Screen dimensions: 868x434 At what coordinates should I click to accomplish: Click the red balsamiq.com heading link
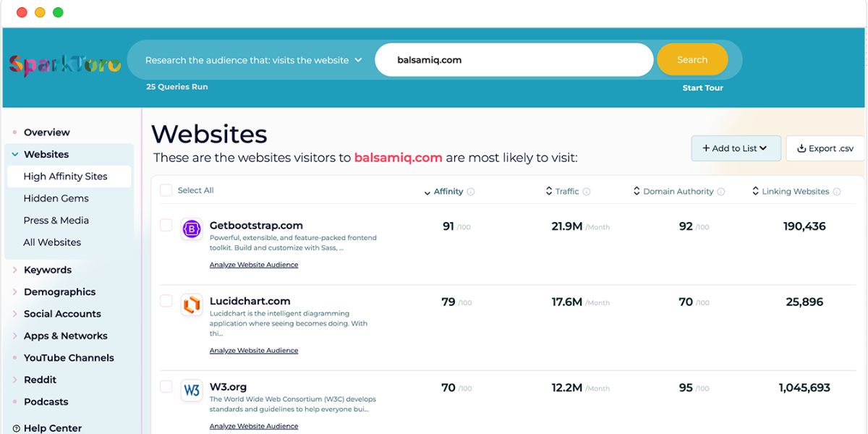coord(398,158)
